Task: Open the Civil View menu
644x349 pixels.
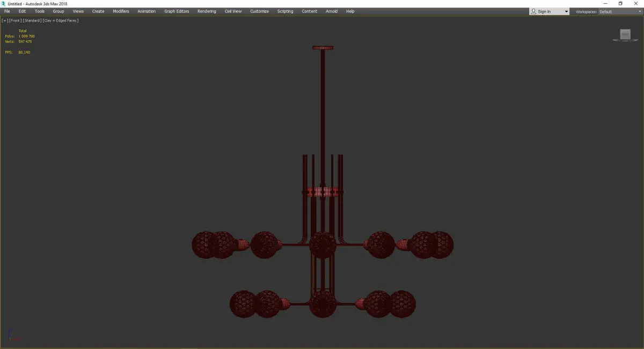Action: pos(233,11)
